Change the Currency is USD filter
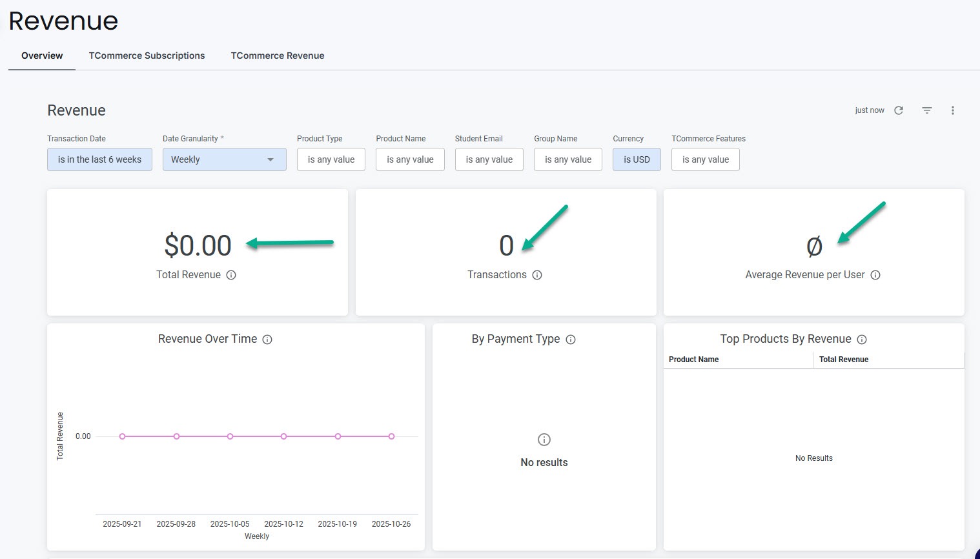 tap(637, 159)
